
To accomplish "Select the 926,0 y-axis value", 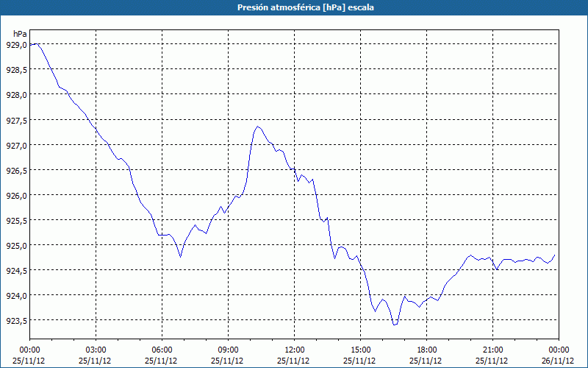I will 16,195.
